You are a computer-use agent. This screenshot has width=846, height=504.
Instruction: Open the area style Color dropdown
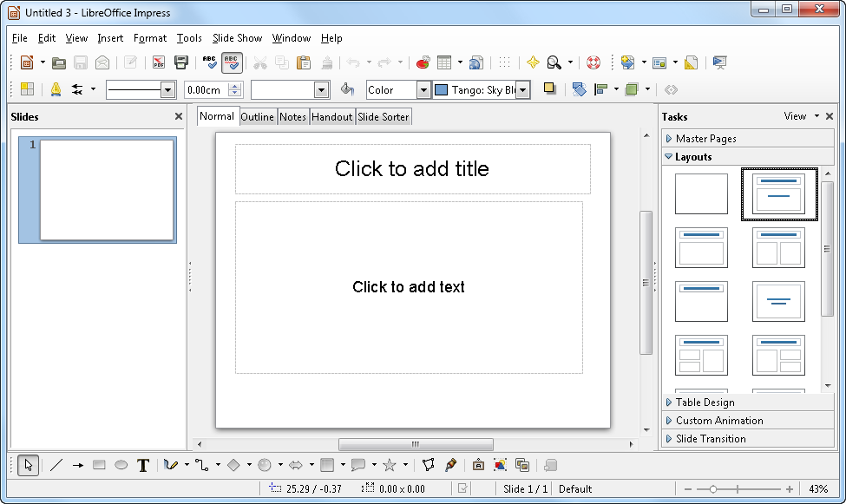424,90
